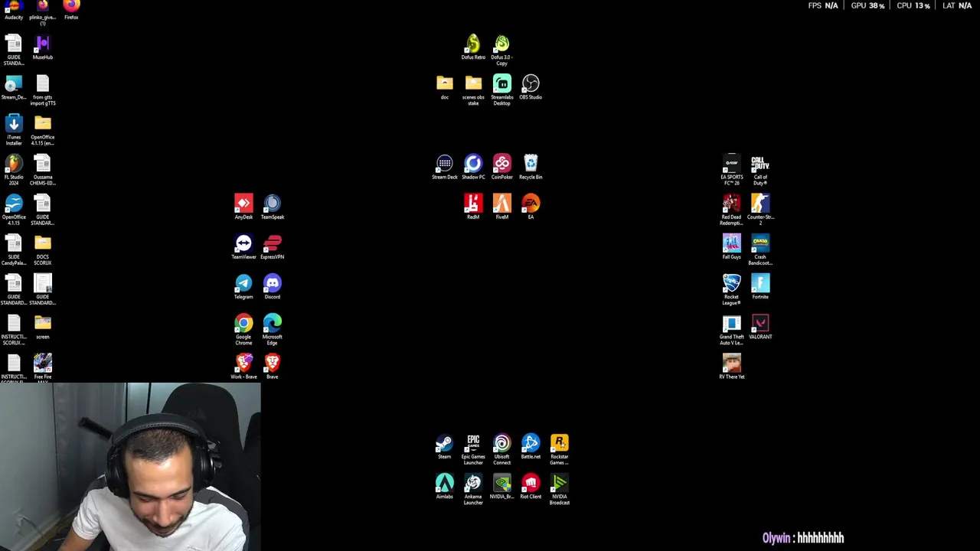
Task: Launch the Discord shortcut
Action: point(273,286)
